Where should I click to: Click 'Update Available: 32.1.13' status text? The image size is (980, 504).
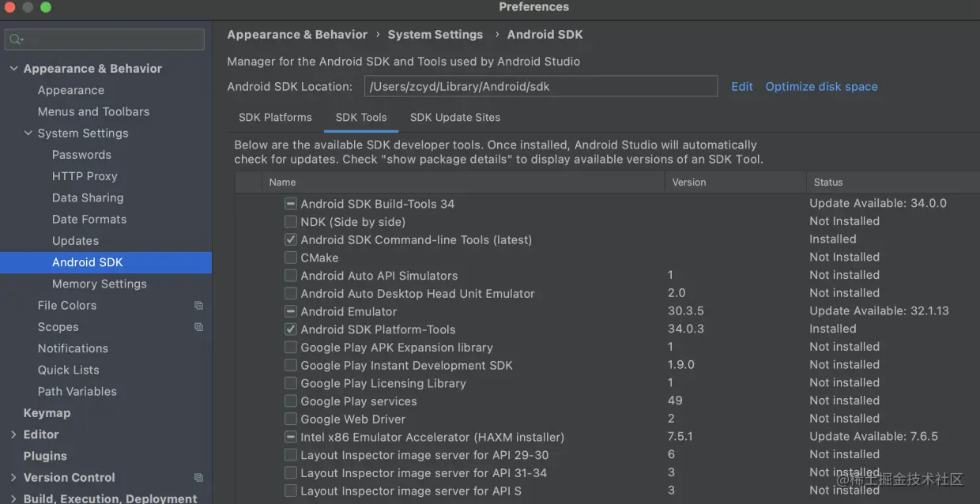pos(879,311)
